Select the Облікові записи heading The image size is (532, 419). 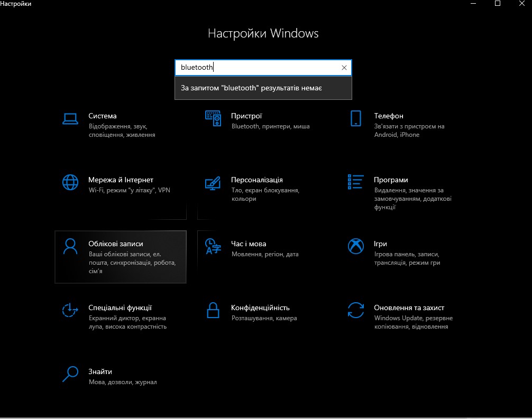pyautogui.click(x=116, y=244)
